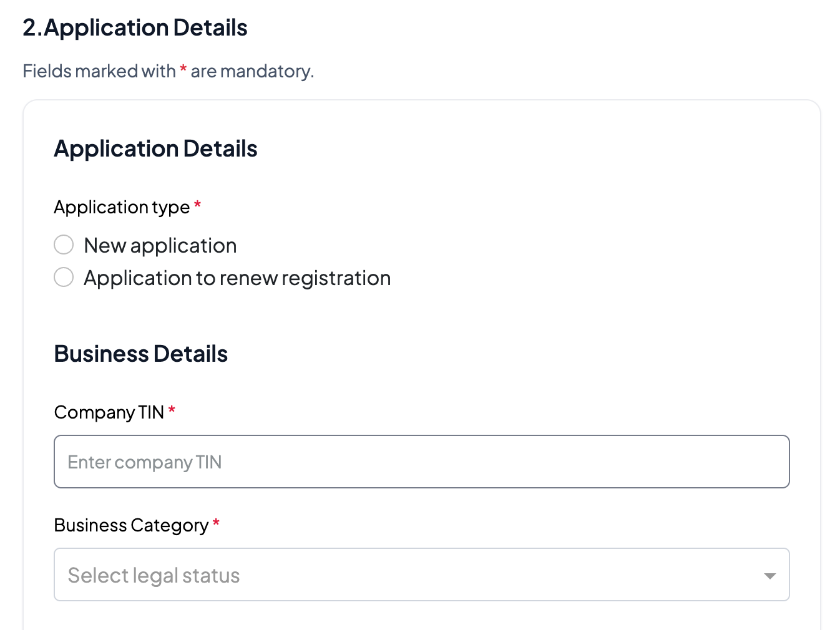Click the red asterisk in mandatory notice
The image size is (840, 630).
click(183, 69)
